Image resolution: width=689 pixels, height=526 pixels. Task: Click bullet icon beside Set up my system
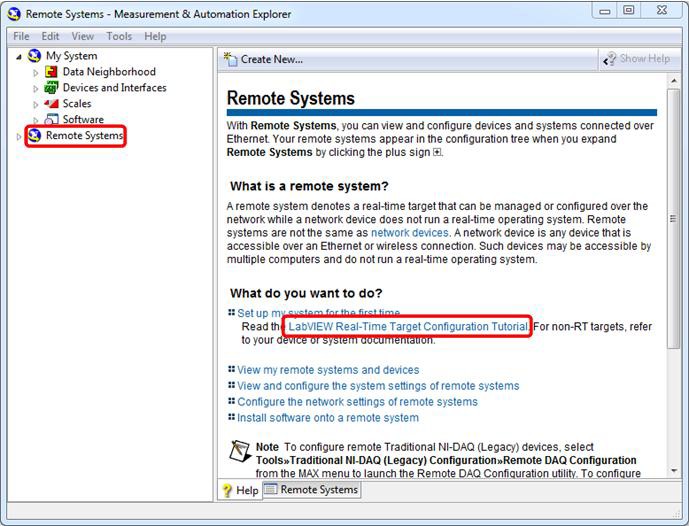coord(232,312)
